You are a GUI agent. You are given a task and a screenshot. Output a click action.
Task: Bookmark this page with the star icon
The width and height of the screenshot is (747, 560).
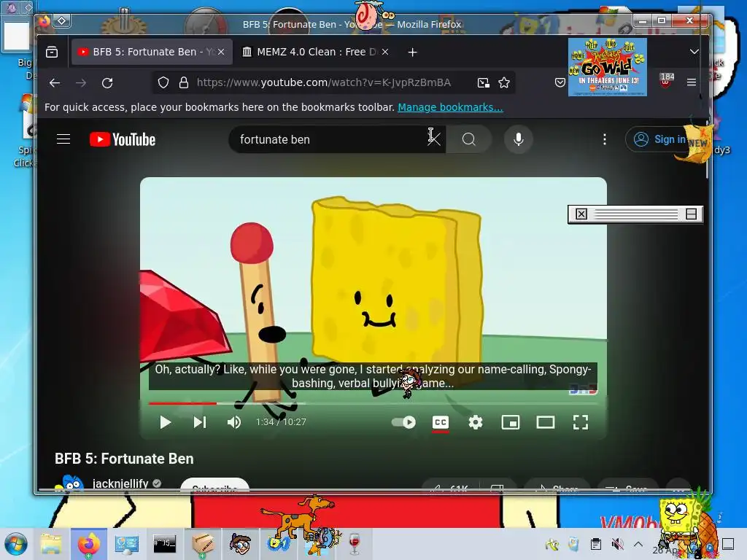pos(504,83)
